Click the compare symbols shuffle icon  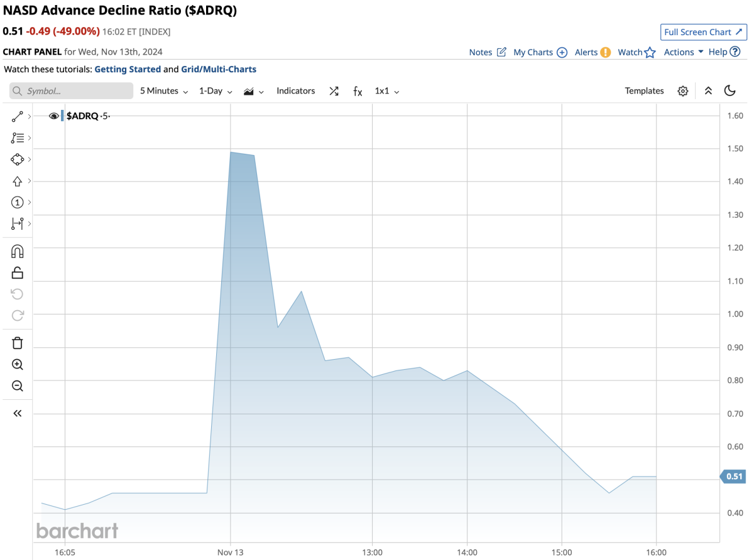click(x=334, y=91)
